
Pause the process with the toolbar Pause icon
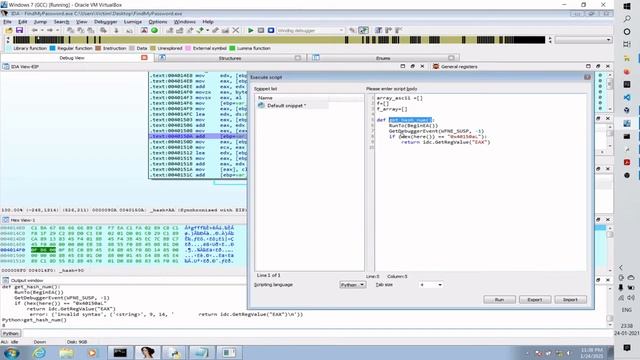pyautogui.click(x=261, y=31)
